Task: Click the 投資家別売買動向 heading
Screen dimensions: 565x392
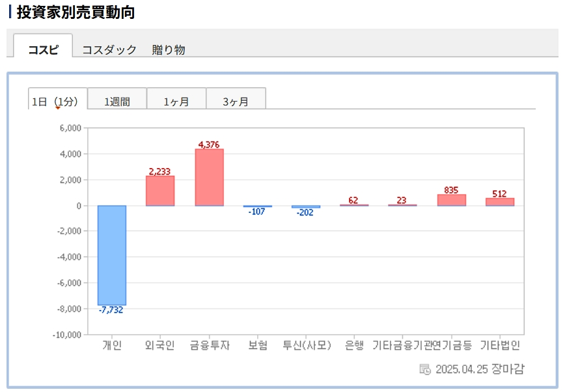Action: point(76,12)
